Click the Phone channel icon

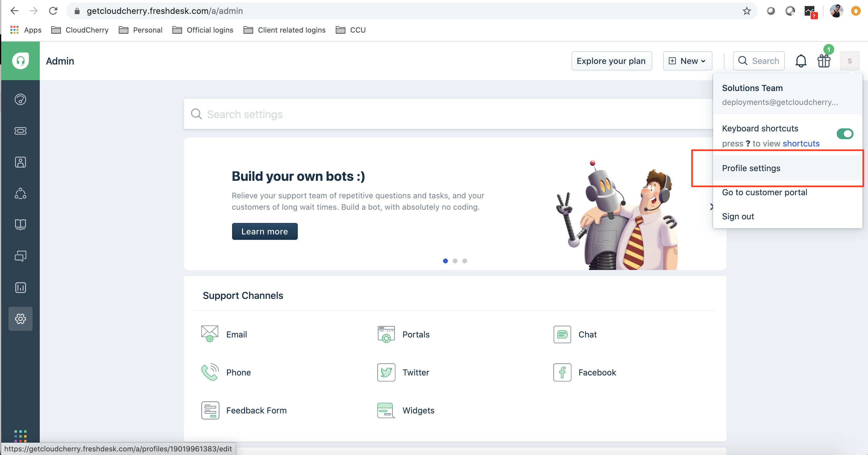coord(209,372)
